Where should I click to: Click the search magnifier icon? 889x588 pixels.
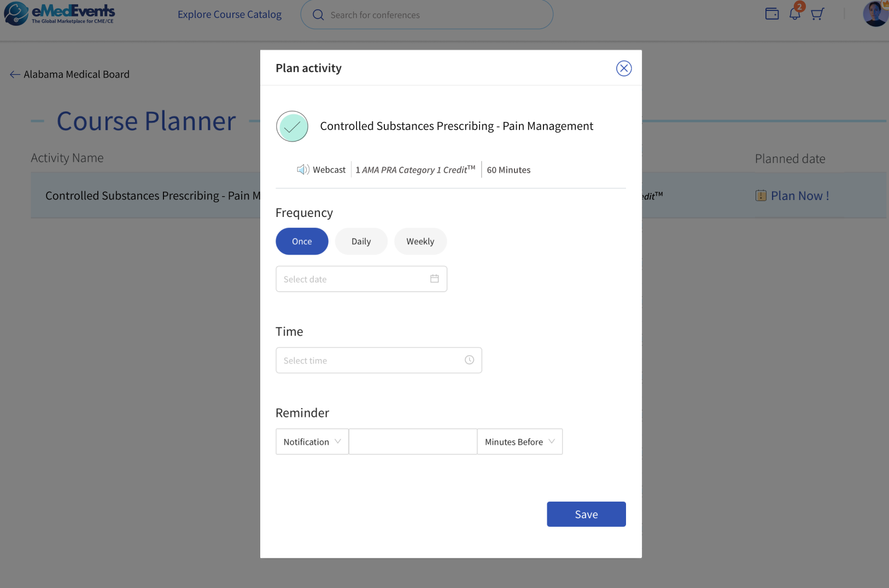pos(318,15)
